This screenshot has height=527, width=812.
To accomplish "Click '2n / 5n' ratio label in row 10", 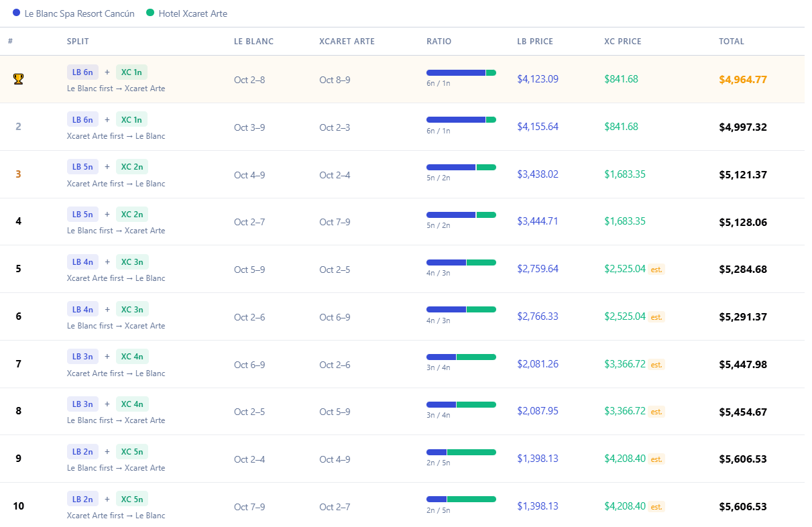I will [439, 510].
